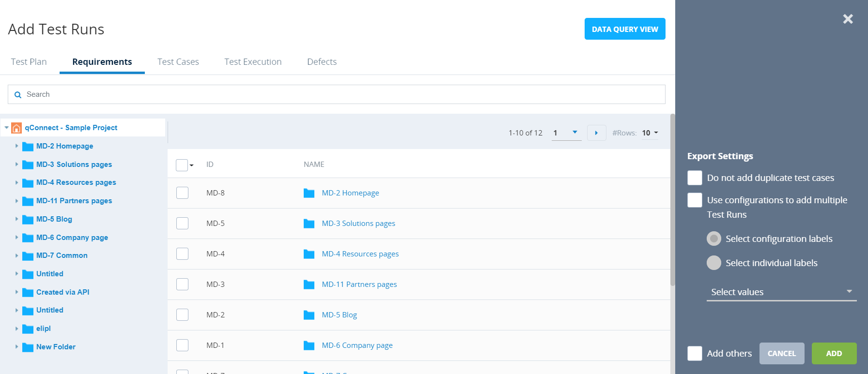Viewport: 868px width, 374px height.
Task: Click folder icon in MD-5 Blog table row
Action: pos(309,315)
